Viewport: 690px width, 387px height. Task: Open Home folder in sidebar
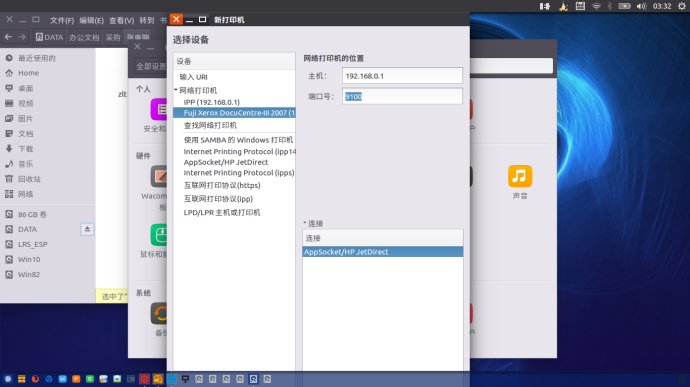pyautogui.click(x=28, y=73)
